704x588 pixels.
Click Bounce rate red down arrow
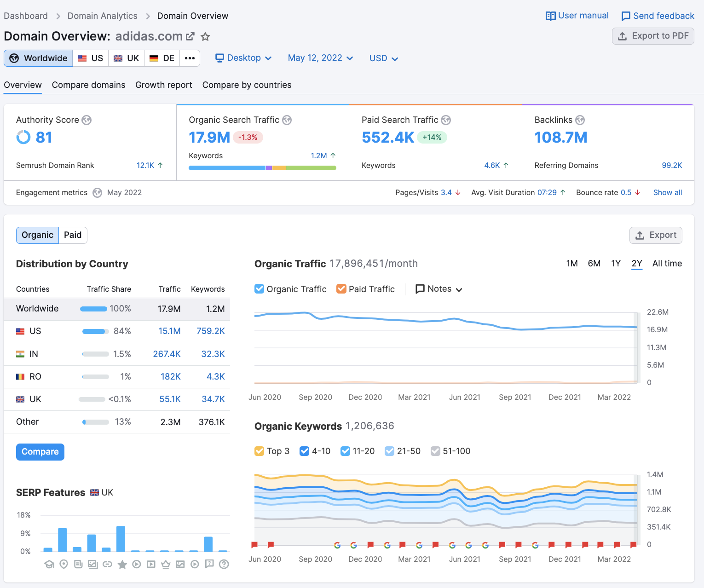pyautogui.click(x=637, y=193)
